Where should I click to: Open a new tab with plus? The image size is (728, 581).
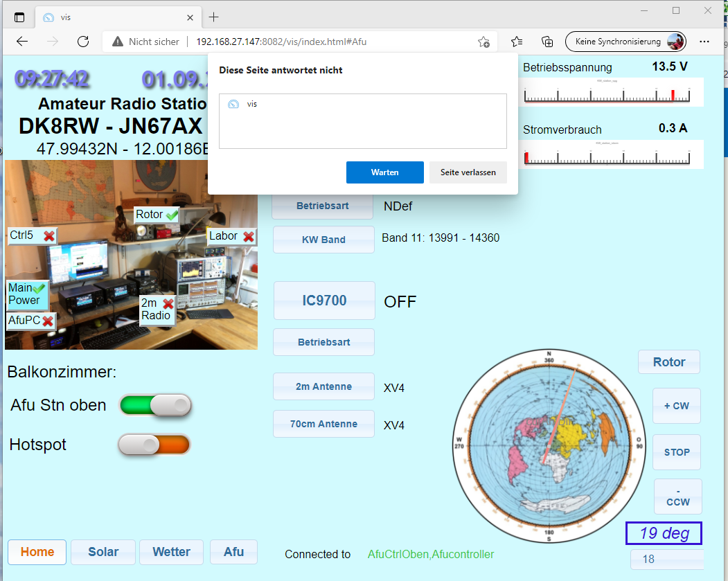pyautogui.click(x=213, y=17)
